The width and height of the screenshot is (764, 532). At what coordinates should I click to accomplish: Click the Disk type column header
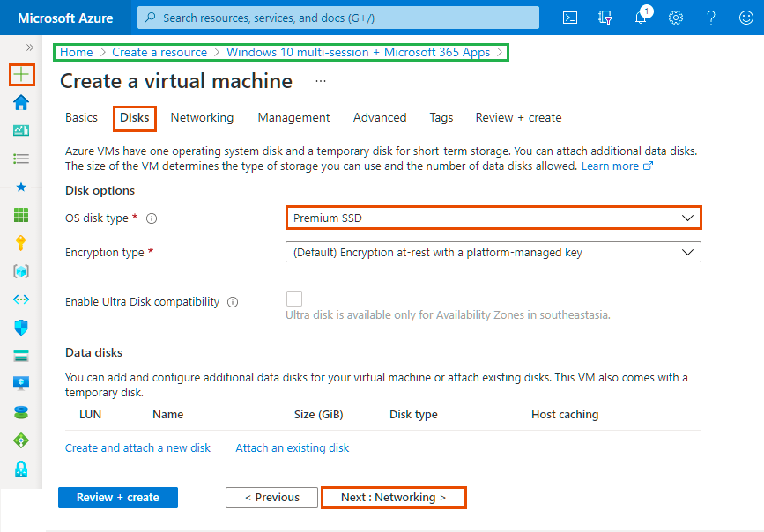pyautogui.click(x=413, y=415)
